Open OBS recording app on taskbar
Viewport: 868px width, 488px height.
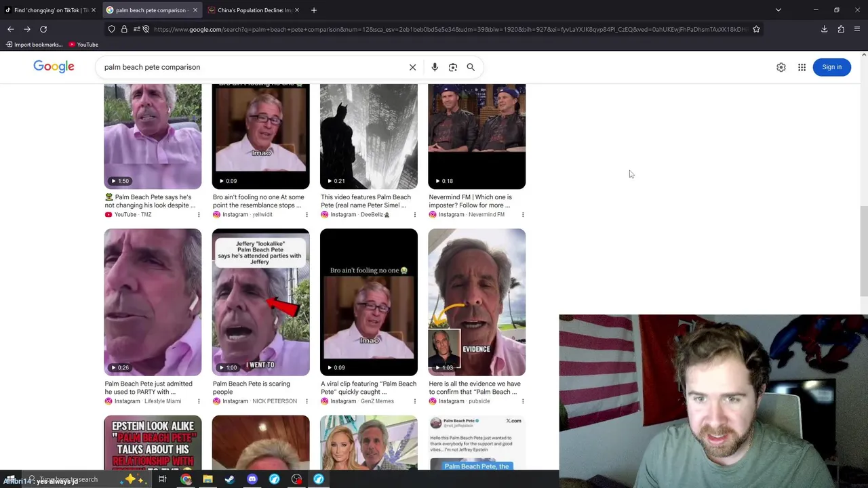tap(296, 479)
